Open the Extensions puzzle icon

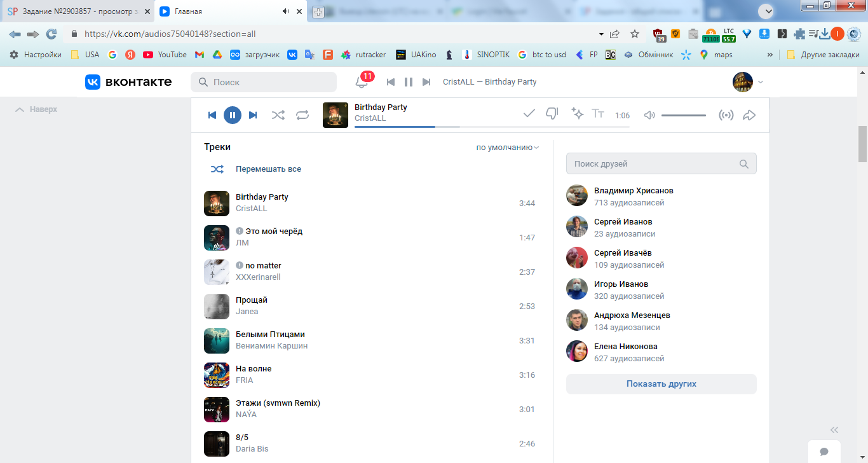799,34
